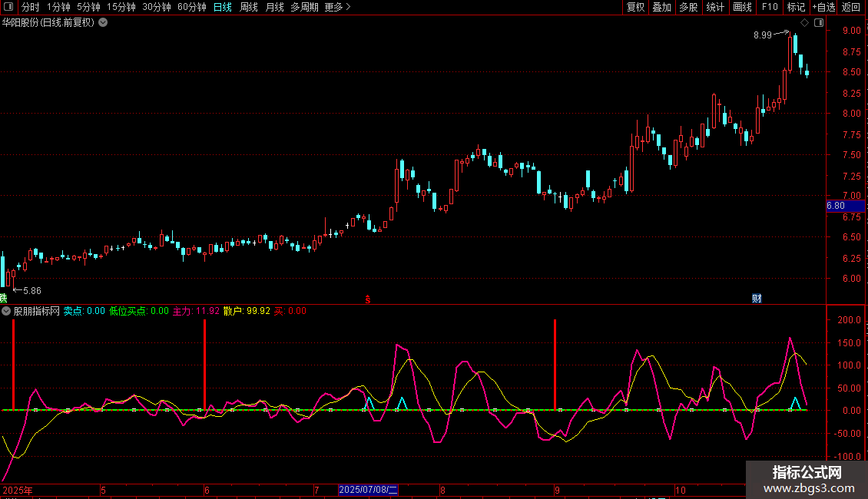Select the 60分钟 period tab

tap(192, 7)
